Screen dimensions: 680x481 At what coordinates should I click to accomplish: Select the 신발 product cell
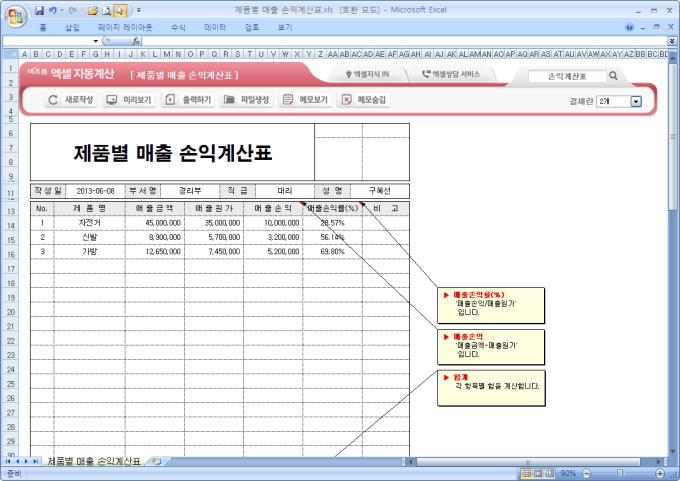click(89, 237)
